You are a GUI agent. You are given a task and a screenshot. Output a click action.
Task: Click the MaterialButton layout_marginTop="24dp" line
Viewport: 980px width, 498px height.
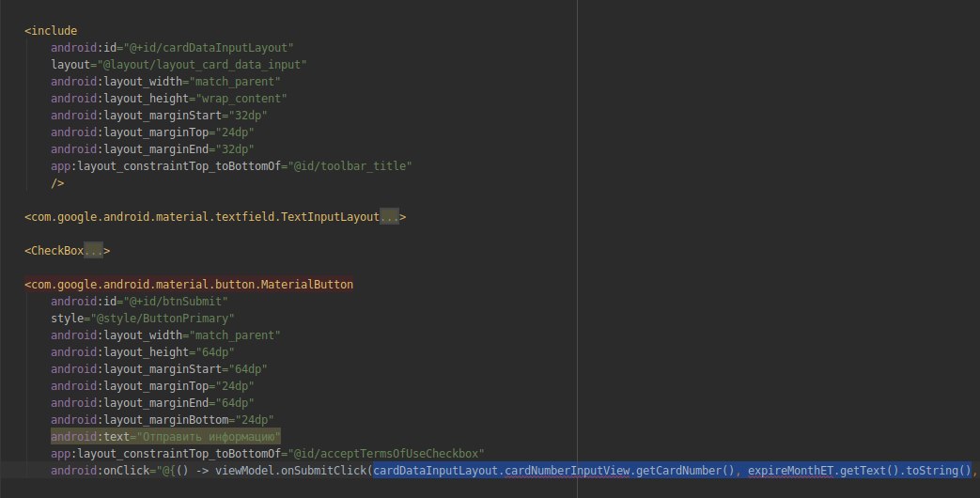click(152, 385)
